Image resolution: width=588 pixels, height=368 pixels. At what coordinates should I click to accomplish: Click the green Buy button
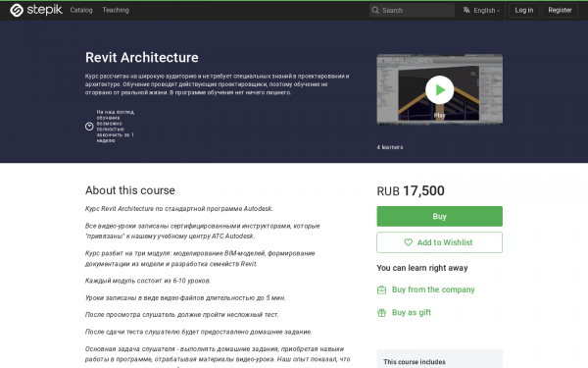pos(439,216)
